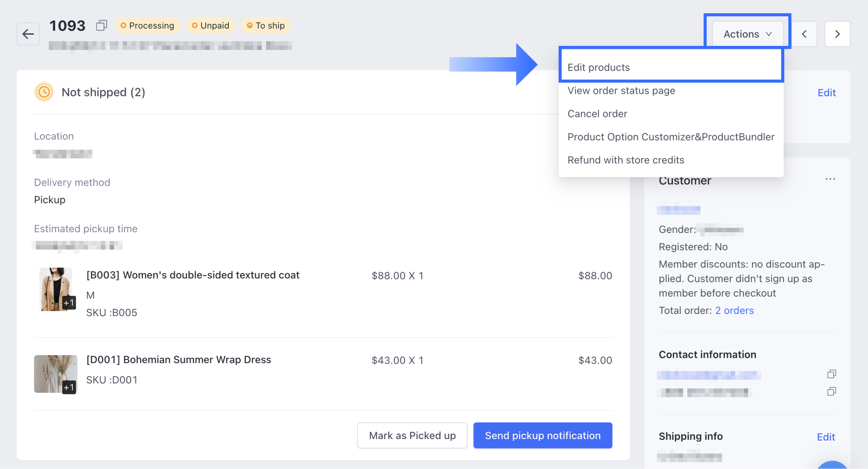
Task: Open the 2 orders link
Action: 734,311
